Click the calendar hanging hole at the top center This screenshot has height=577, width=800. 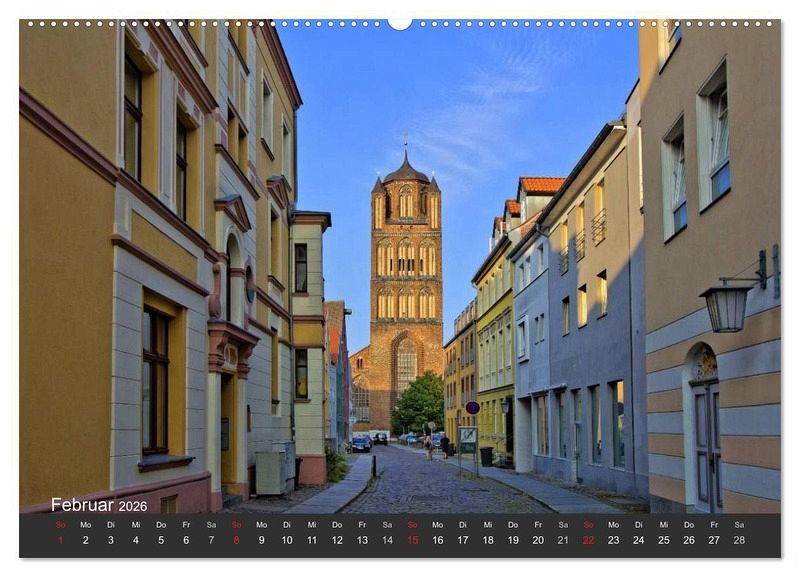(x=400, y=23)
